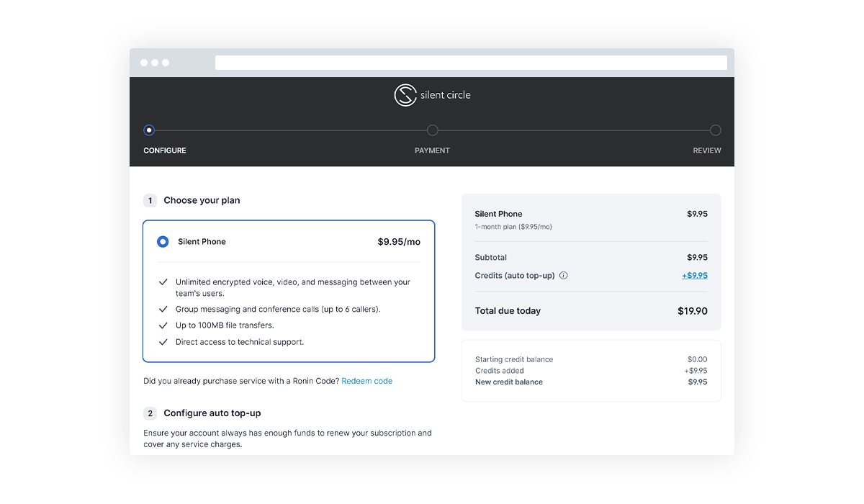The image size is (864, 504).
Task: Click the Silent Circle logo icon
Action: point(405,95)
